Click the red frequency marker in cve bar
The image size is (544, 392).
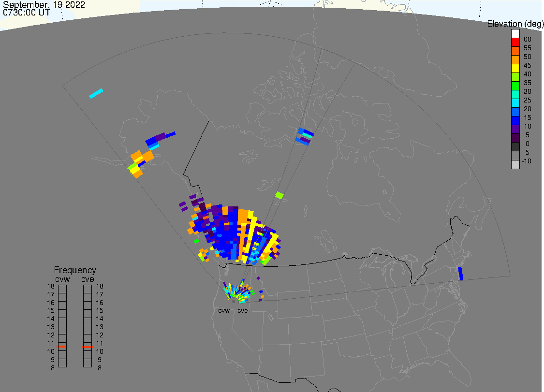[88, 347]
